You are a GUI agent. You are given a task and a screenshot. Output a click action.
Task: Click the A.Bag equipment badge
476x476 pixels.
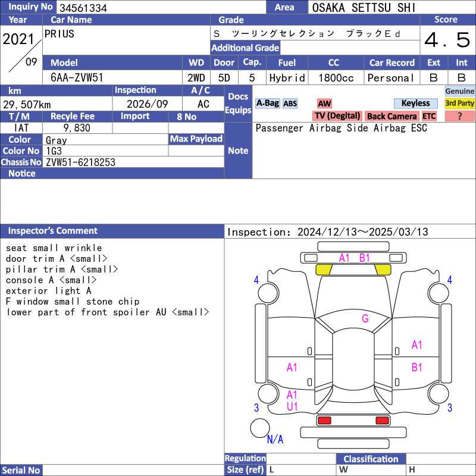pyautogui.click(x=267, y=104)
